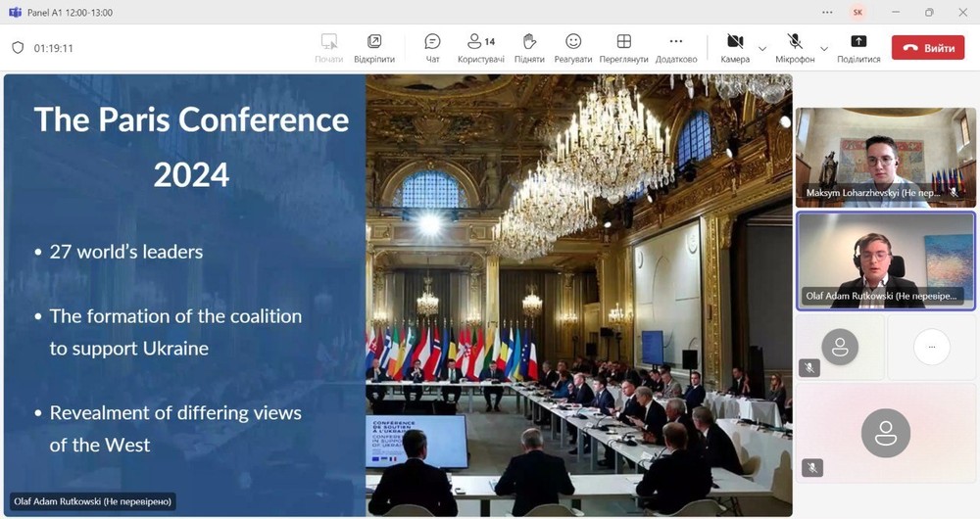This screenshot has height=519, width=980.
Task: Click the Teams logo in title bar
Action: [x=15, y=12]
